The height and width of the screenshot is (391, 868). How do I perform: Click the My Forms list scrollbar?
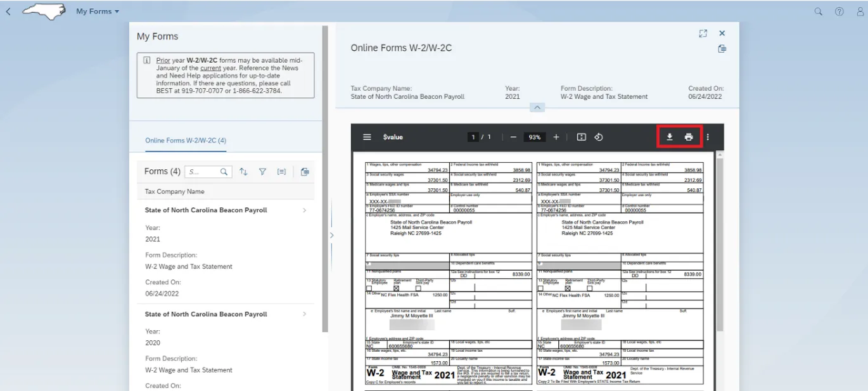pyautogui.click(x=325, y=179)
